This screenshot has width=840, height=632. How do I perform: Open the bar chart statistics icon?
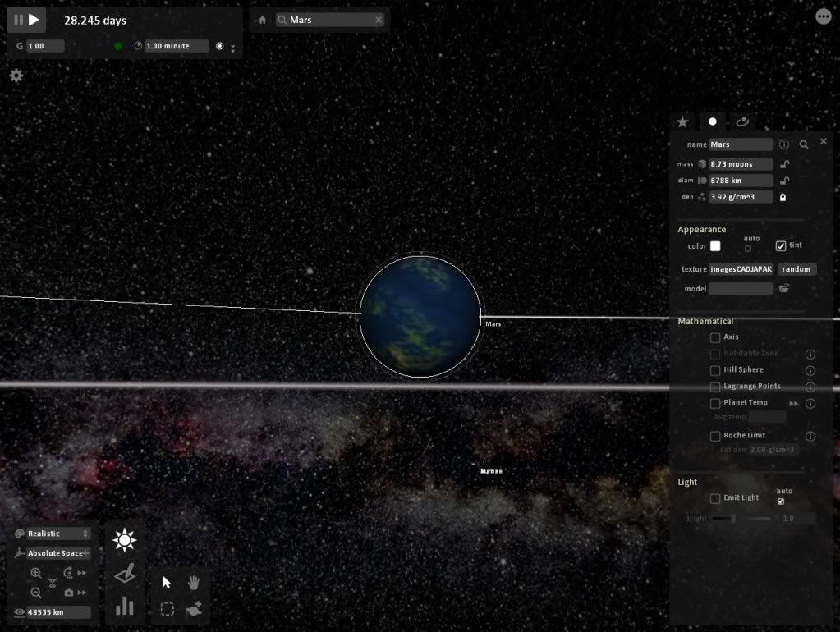coord(125,606)
